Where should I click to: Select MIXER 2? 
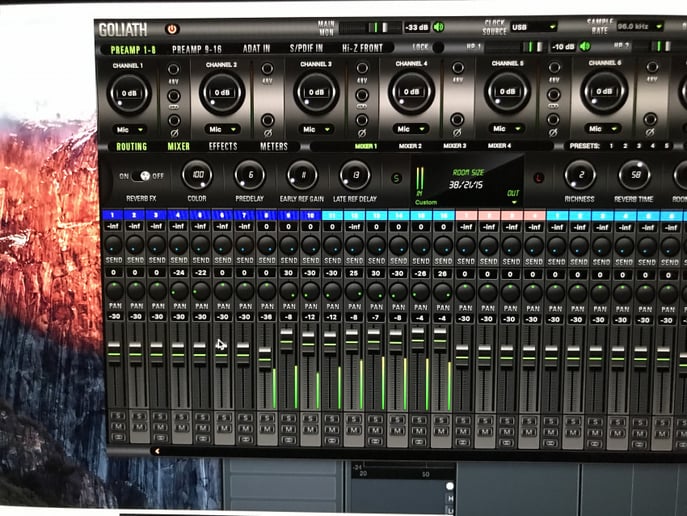(x=410, y=146)
